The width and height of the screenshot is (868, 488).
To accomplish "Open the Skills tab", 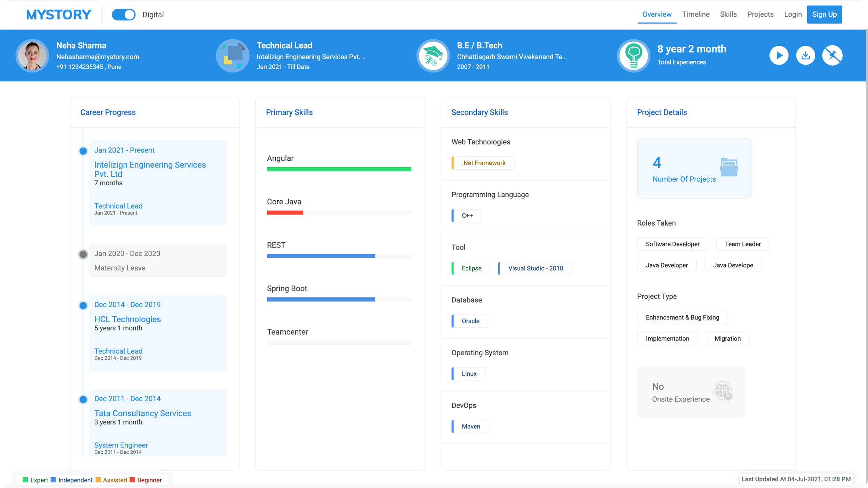I will click(x=728, y=15).
